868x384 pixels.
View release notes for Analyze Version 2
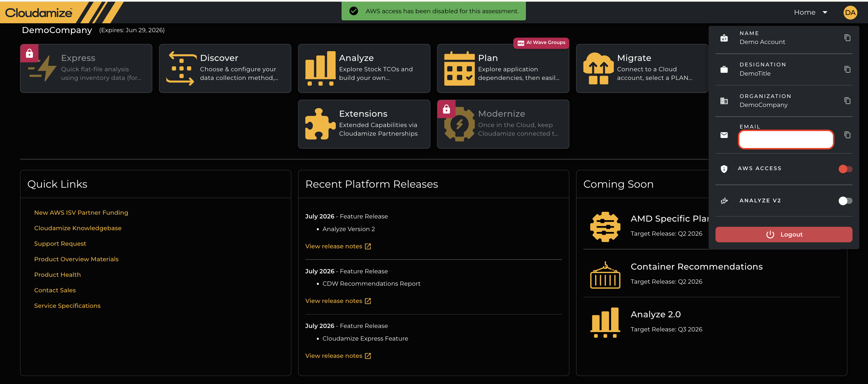point(338,246)
